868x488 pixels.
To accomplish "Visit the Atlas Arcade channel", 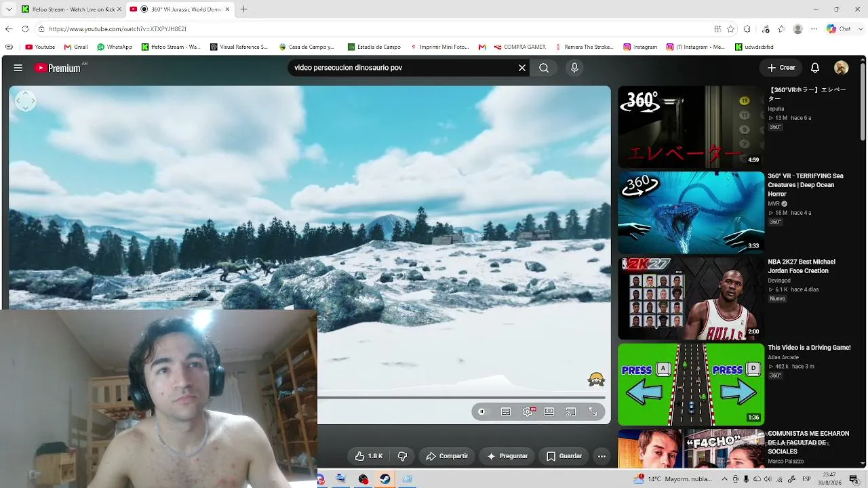I will [785, 357].
